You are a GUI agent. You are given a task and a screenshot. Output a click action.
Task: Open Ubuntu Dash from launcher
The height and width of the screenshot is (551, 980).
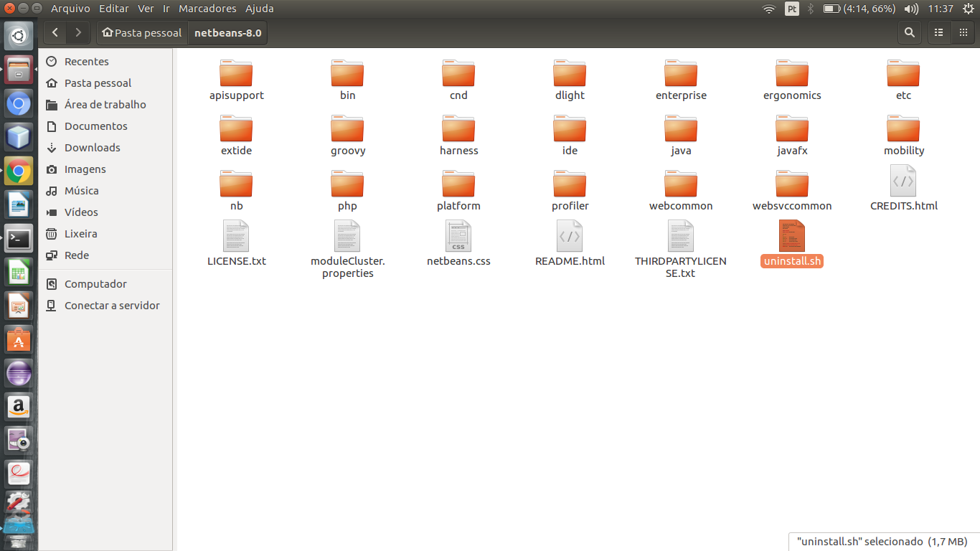pos(19,36)
